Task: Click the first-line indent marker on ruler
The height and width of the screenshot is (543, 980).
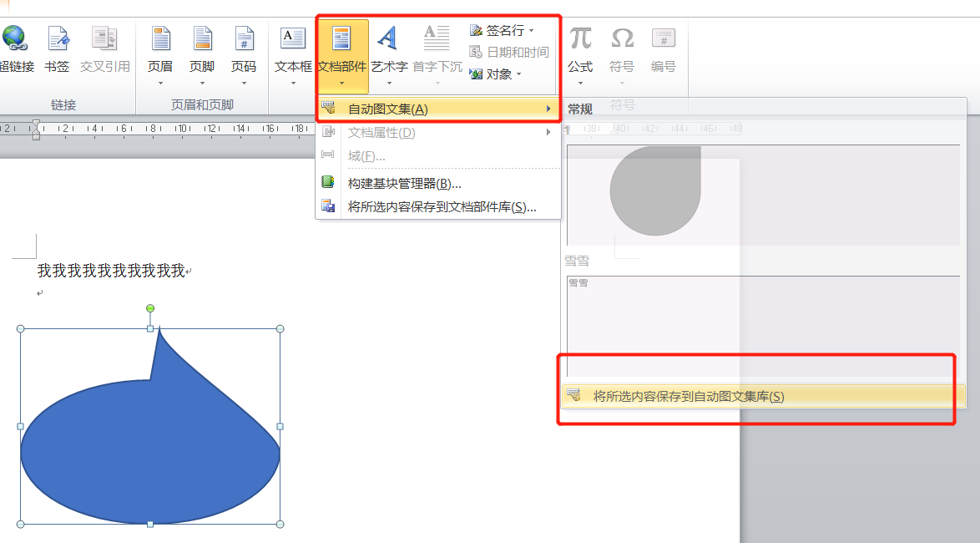Action: pyautogui.click(x=36, y=124)
